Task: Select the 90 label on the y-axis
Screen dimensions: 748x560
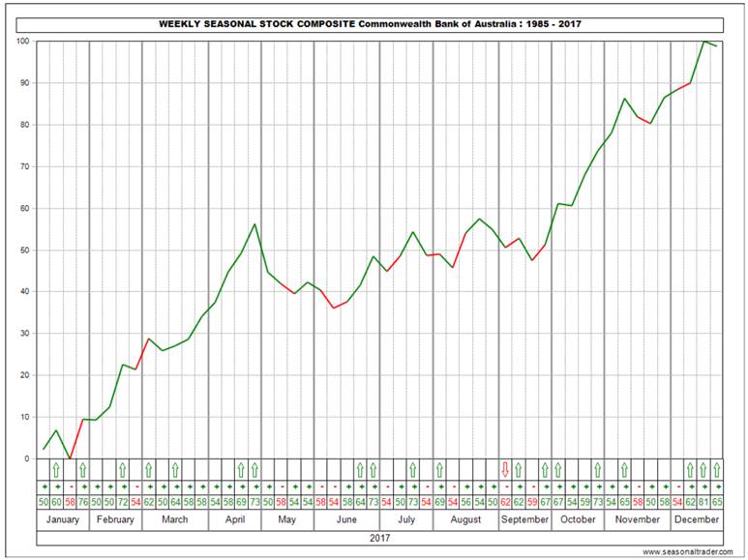Action: [25, 83]
